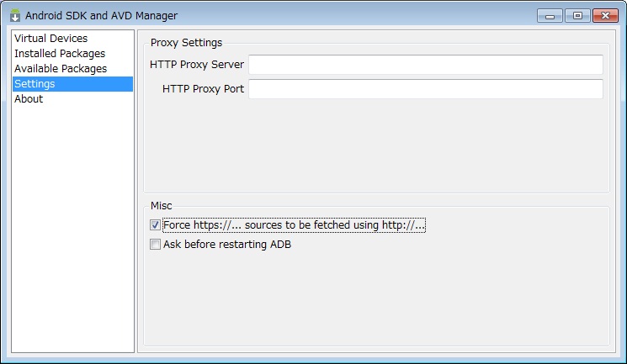Uncheck the Force https sources checkbox
Screen dimensions: 627x364
point(155,225)
